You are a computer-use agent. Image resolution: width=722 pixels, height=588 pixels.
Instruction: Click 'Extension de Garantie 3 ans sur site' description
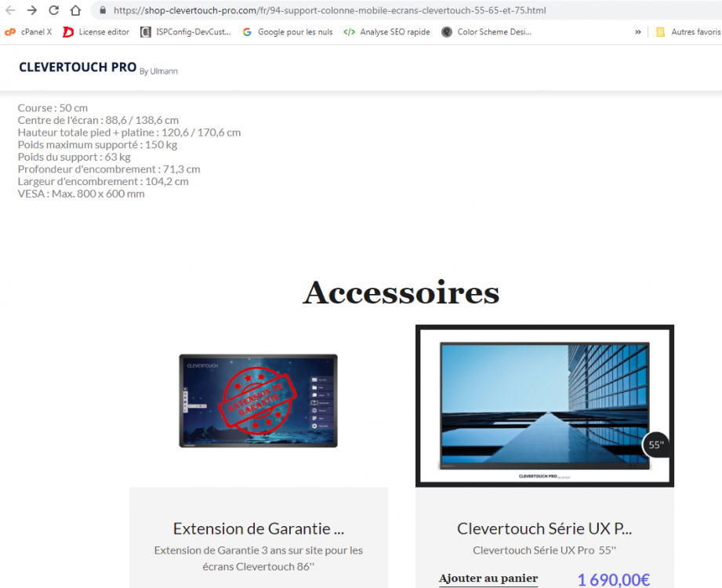pos(259,558)
